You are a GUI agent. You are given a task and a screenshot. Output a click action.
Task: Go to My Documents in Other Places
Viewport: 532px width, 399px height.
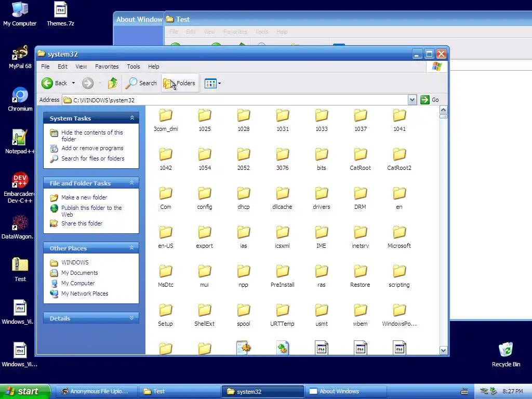pos(79,273)
